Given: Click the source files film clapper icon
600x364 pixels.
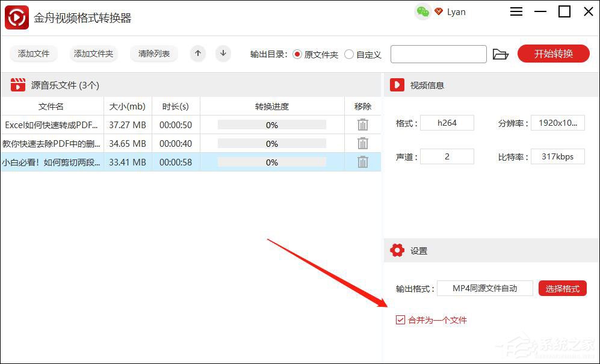Looking at the screenshot, I should pos(17,84).
